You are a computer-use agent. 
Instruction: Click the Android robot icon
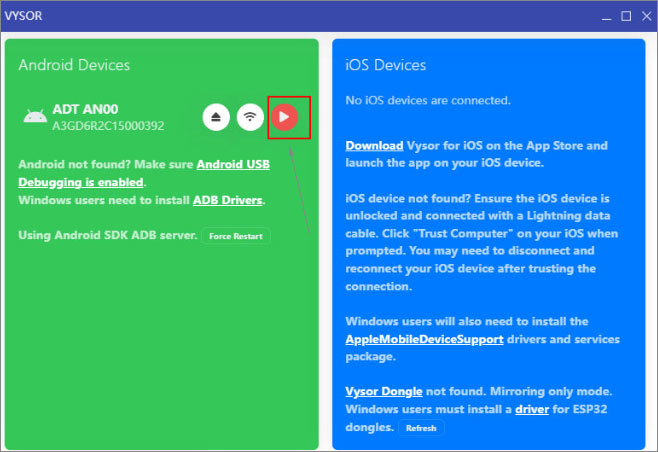coord(35,116)
